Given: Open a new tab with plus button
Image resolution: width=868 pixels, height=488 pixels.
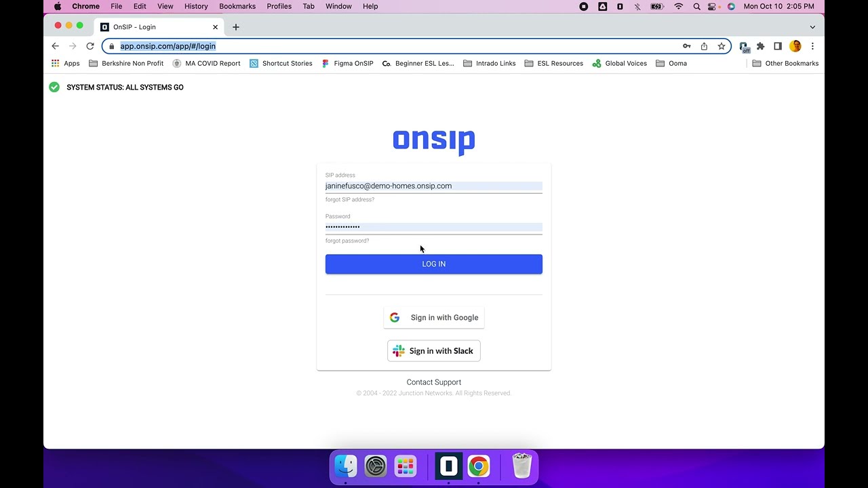Looking at the screenshot, I should pos(236,27).
